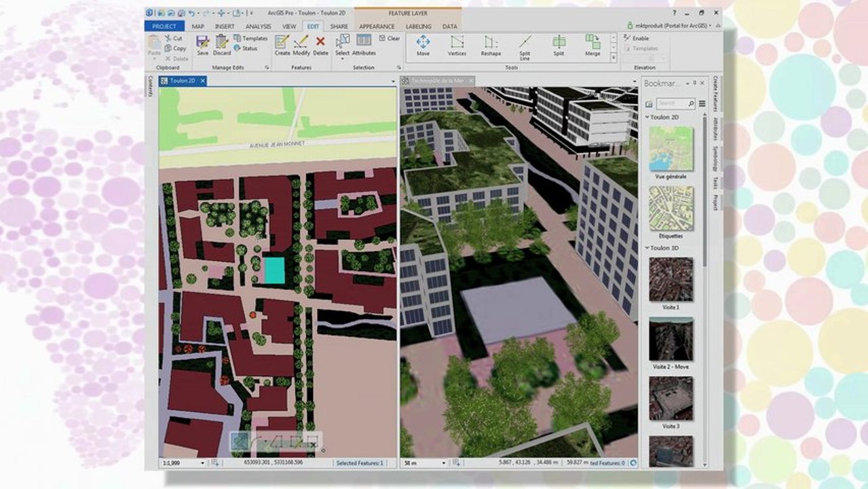Click the refresh icon in 3D view status bar
Screen dimensions: 868x489
click(x=633, y=463)
